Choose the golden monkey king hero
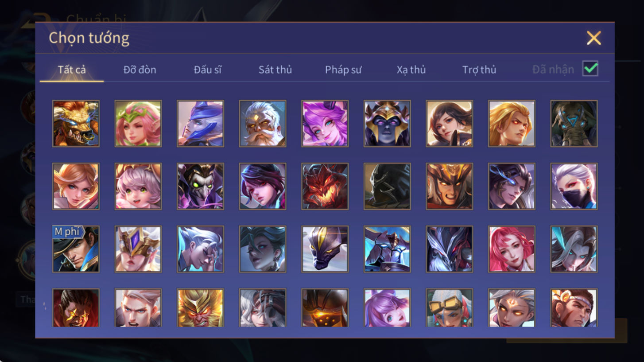The width and height of the screenshot is (644, 362). 200,308
